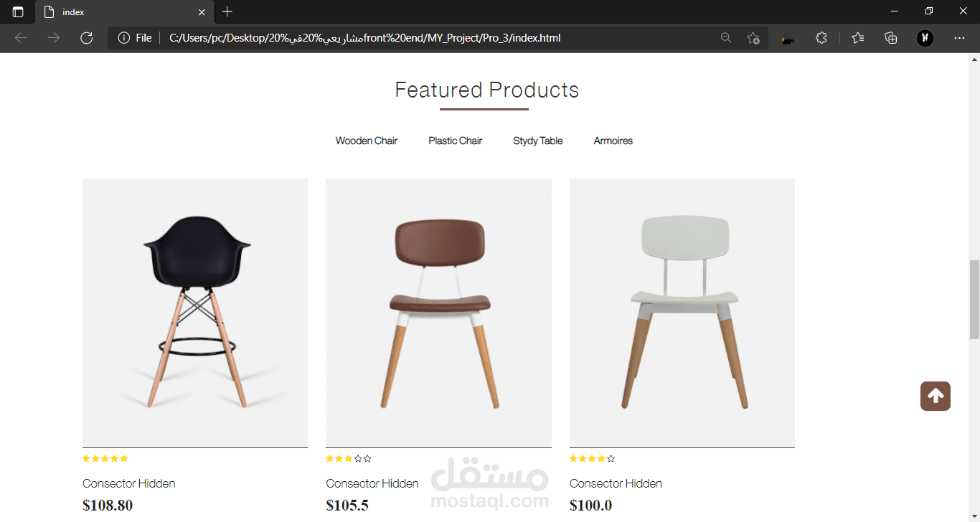Open the tab actions menu icon
Screen dimensions: 980x522
tap(17, 12)
